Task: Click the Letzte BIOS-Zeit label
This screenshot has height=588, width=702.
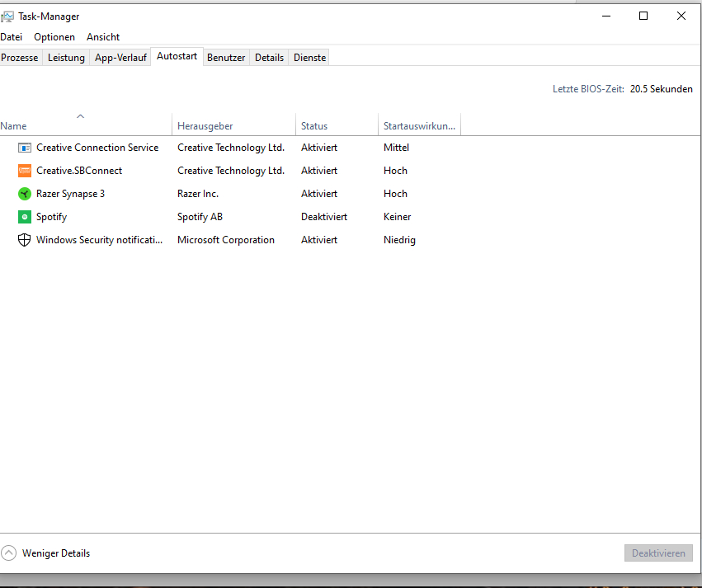Action: [x=588, y=89]
